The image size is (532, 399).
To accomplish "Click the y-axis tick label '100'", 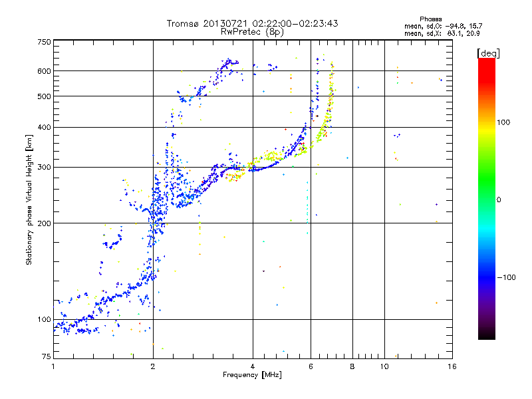I will coord(44,319).
